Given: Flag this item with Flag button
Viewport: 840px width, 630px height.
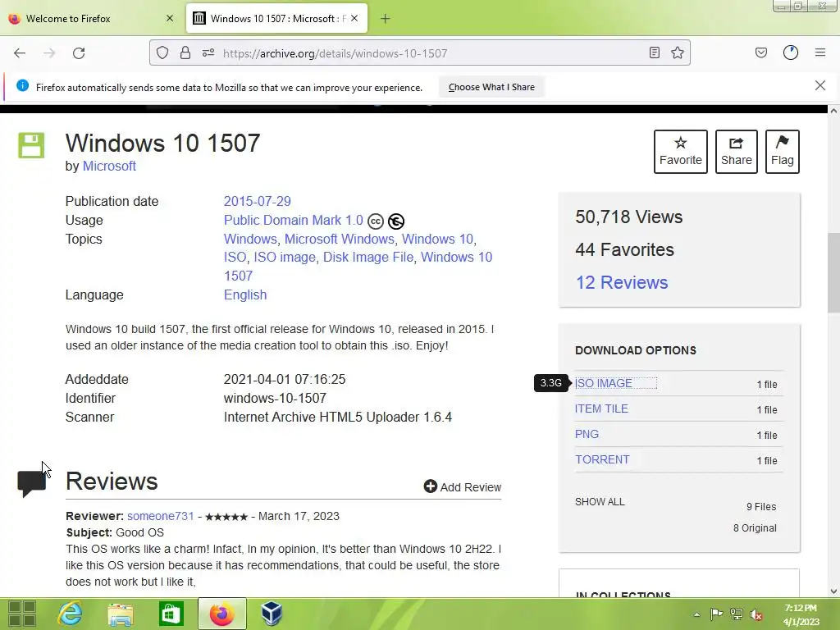Looking at the screenshot, I should pyautogui.click(x=782, y=152).
